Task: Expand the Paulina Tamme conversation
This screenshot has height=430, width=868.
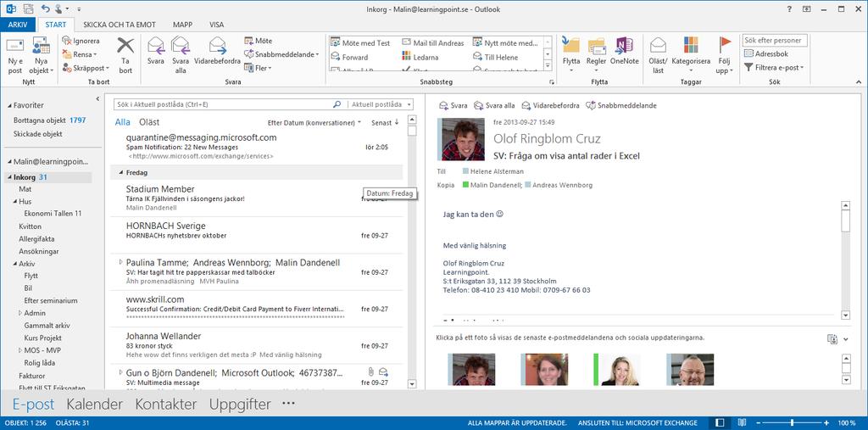Action: coord(120,262)
